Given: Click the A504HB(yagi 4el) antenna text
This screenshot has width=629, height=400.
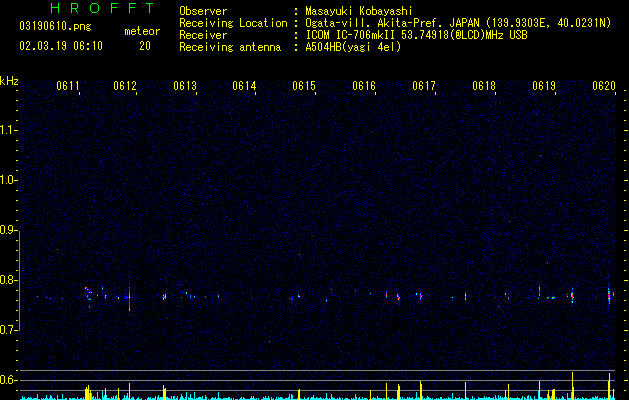Looking at the screenshot, I should click(353, 47).
